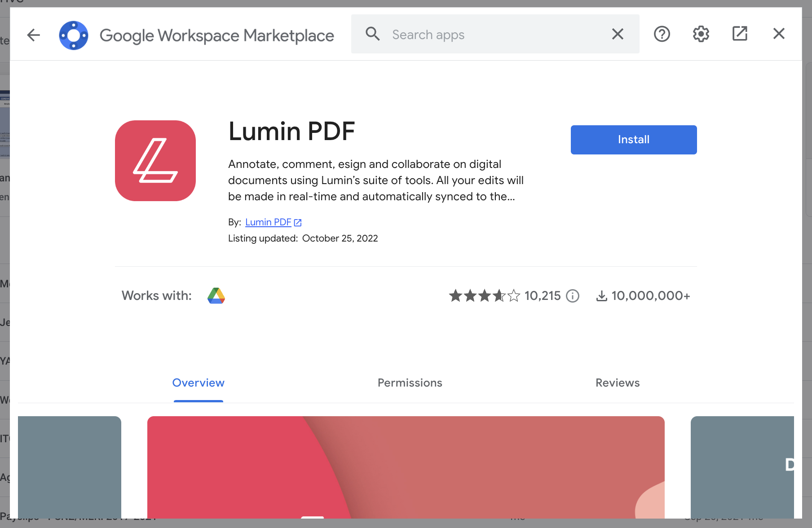
Task: Click the external link icon beside Lumin PDF
Action: [x=298, y=222]
